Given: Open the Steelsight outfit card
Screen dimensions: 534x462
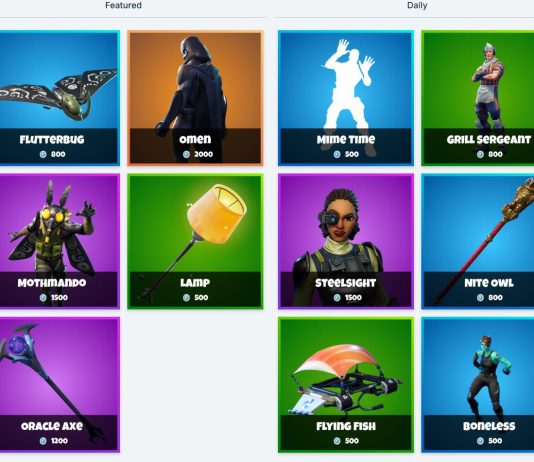Looking at the screenshot, I should pos(346,241).
